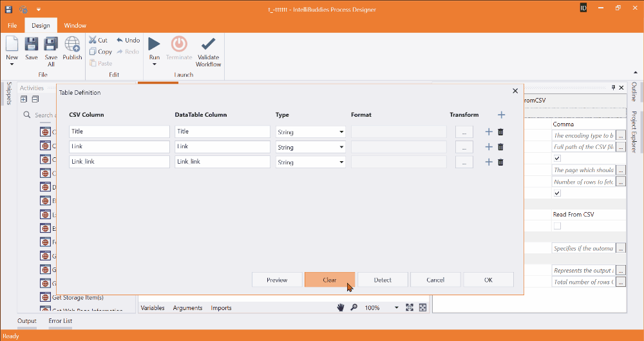Run the workflow with play icon
This screenshot has height=341, width=644.
(155, 44)
